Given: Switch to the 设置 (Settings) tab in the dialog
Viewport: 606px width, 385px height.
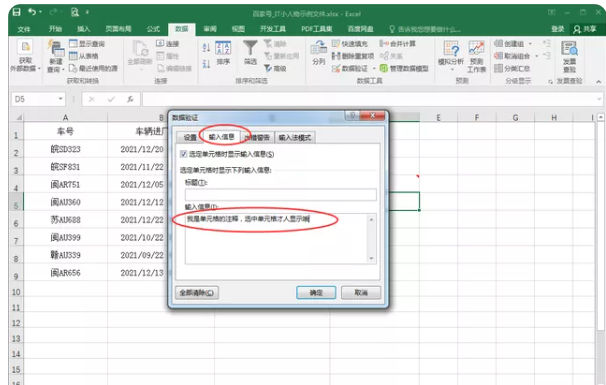Looking at the screenshot, I should click(x=190, y=138).
